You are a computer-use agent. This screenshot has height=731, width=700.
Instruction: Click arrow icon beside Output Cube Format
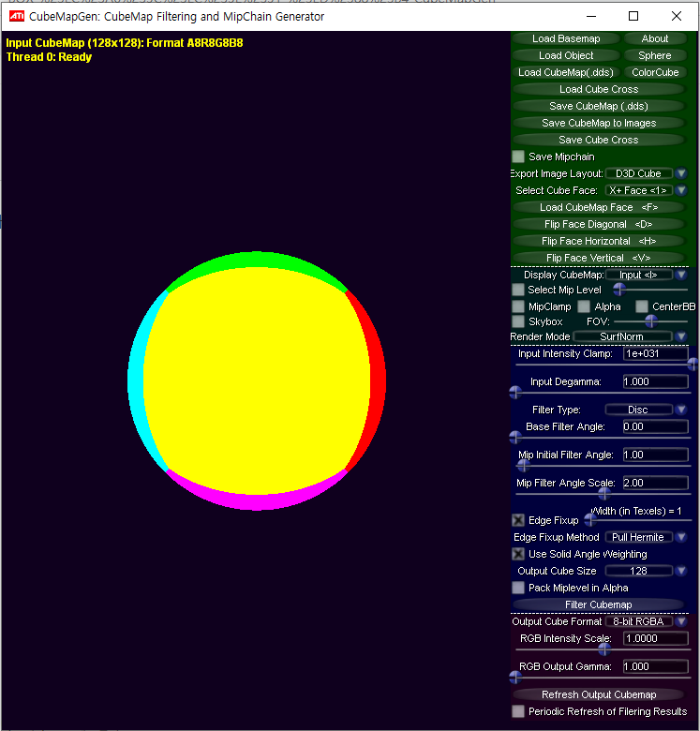pyautogui.click(x=681, y=621)
